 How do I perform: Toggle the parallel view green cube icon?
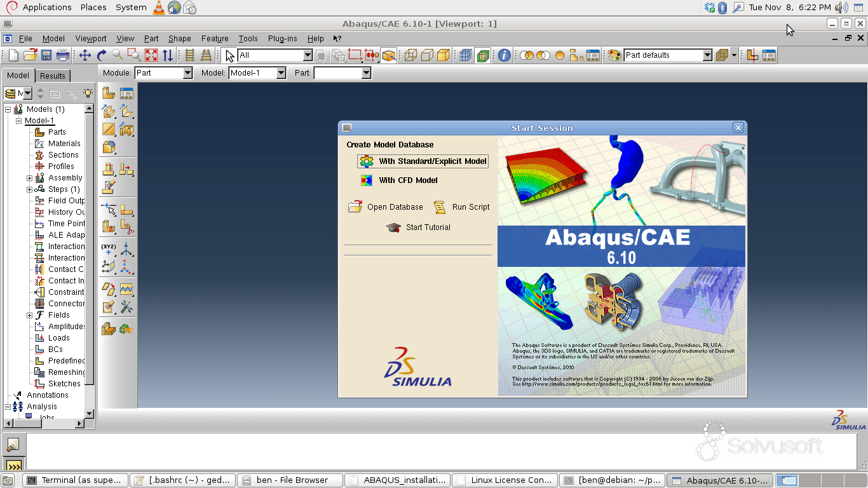point(482,55)
